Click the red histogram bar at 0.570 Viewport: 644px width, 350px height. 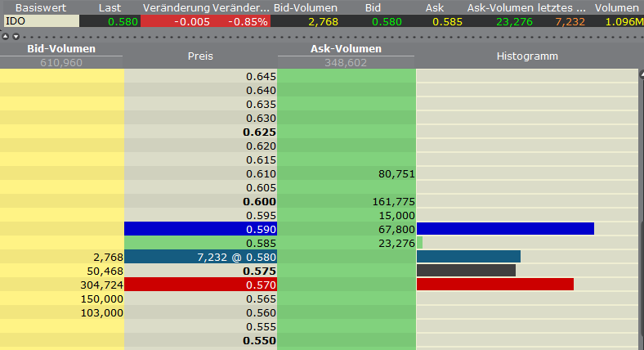(x=495, y=285)
